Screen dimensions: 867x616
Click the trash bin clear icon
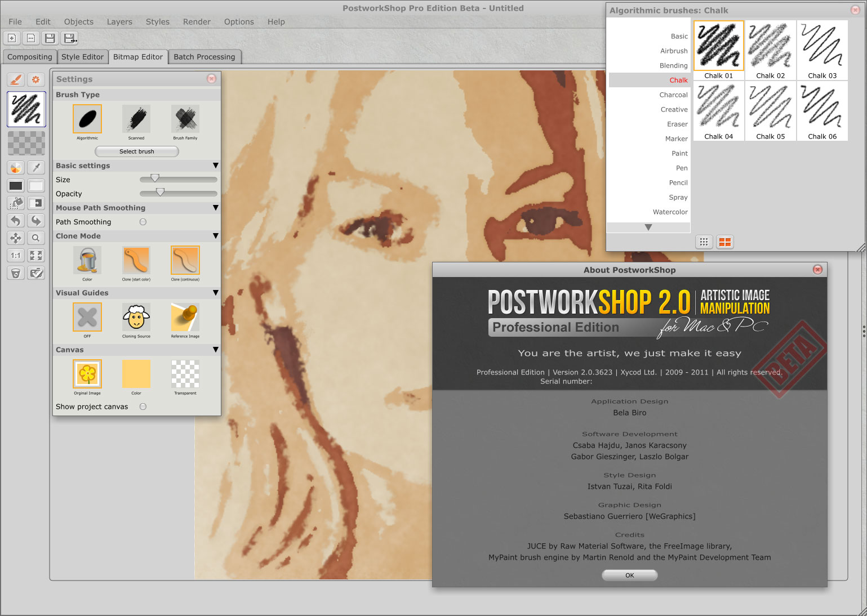16,273
